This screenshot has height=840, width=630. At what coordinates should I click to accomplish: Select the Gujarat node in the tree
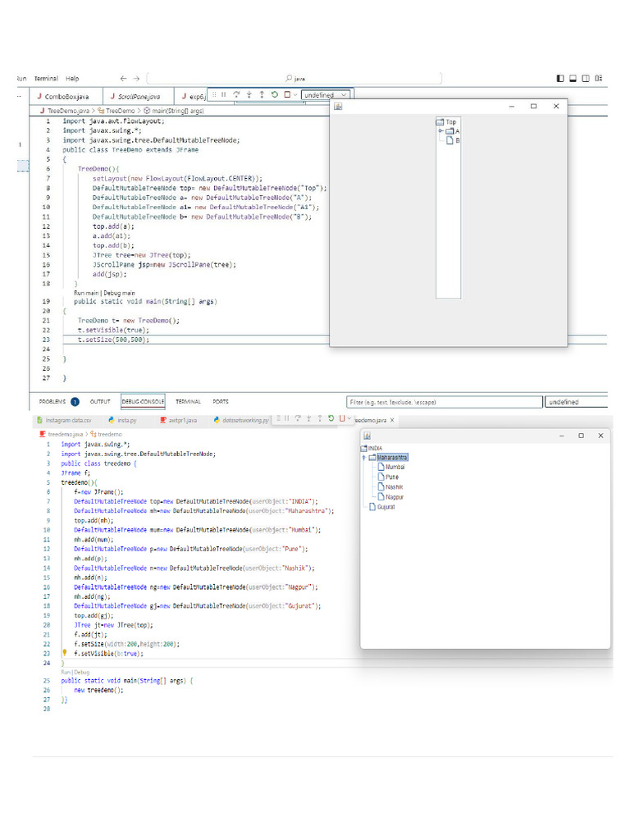386,508
